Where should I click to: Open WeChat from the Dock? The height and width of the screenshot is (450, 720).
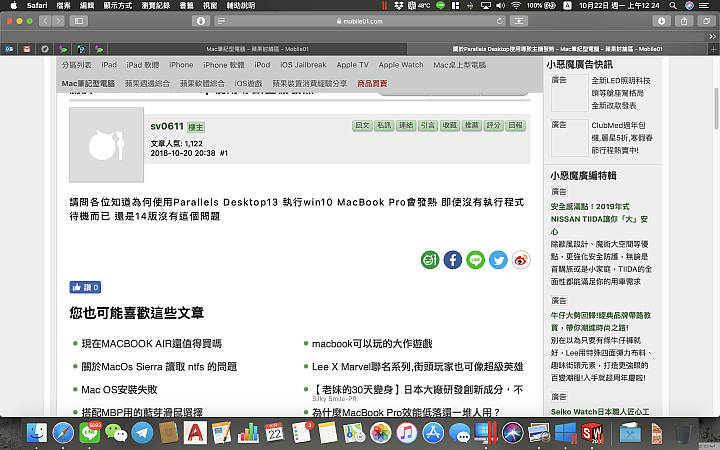coord(116,433)
